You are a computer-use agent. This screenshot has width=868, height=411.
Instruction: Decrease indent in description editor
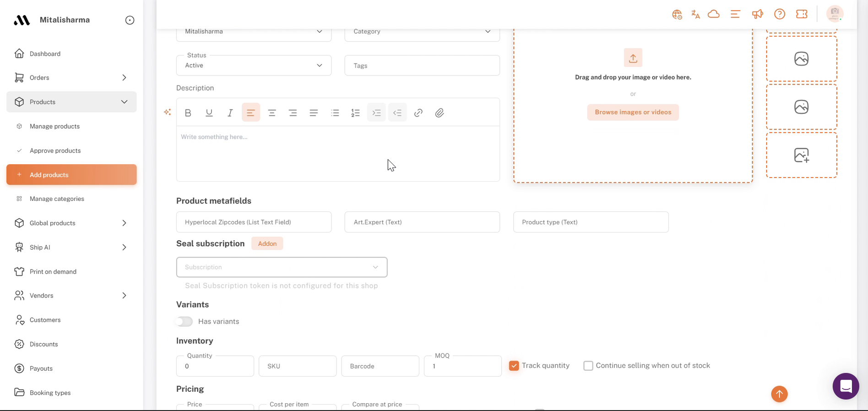click(397, 113)
